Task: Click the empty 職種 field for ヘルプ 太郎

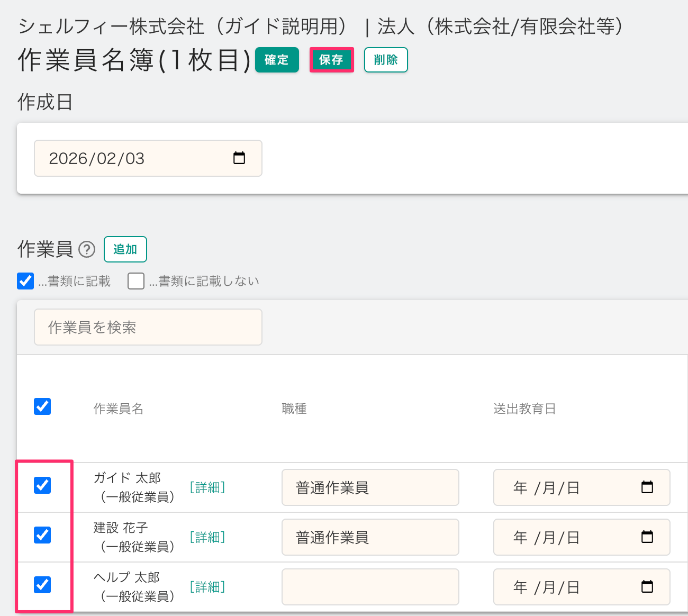Action: coord(370,587)
